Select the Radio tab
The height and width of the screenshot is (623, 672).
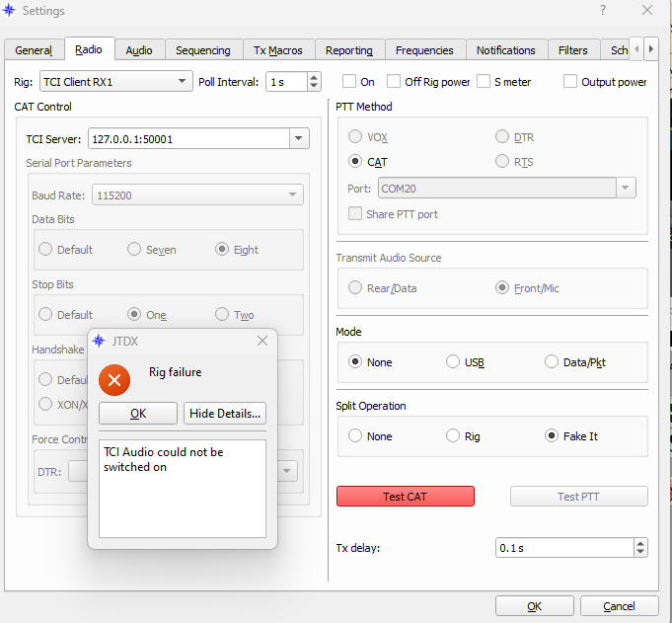[x=89, y=49]
